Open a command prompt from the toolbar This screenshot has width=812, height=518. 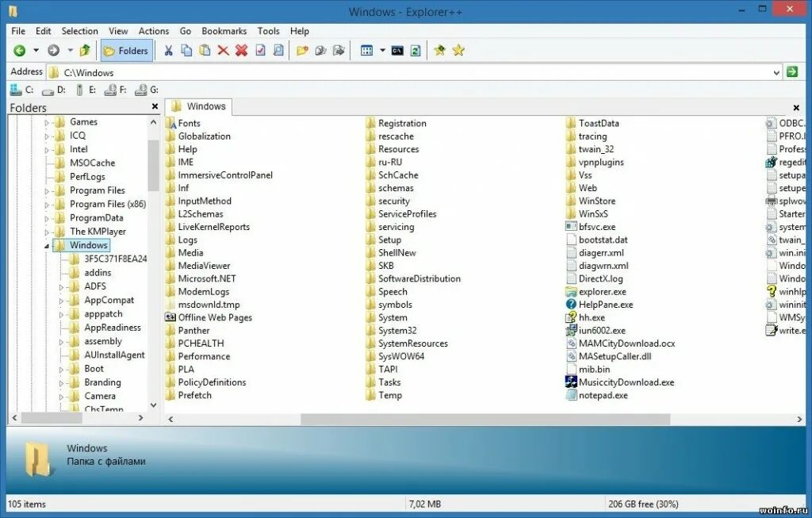397,50
